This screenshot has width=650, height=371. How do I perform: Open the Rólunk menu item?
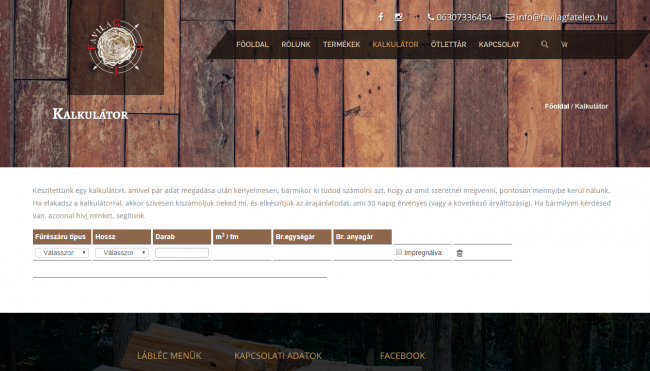[296, 44]
